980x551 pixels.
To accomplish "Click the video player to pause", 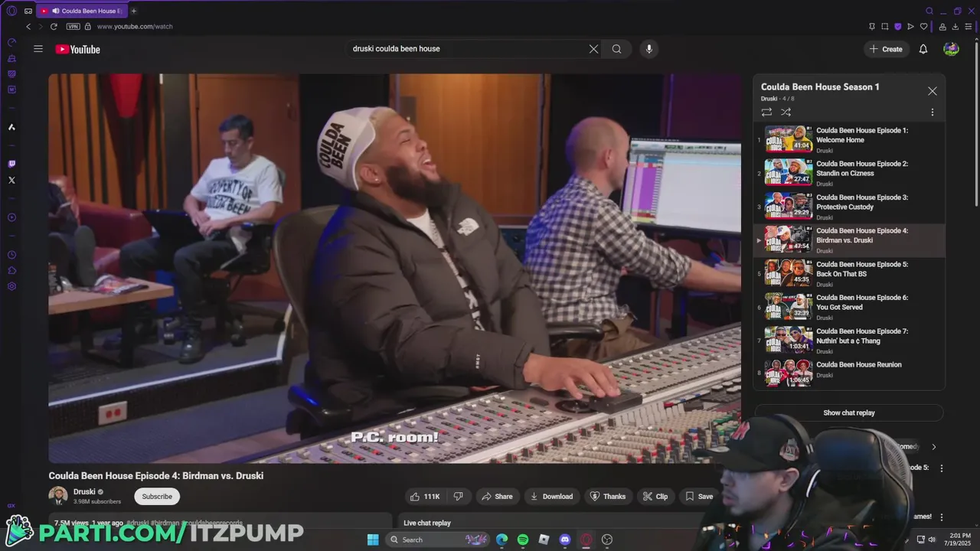I will tap(394, 268).
